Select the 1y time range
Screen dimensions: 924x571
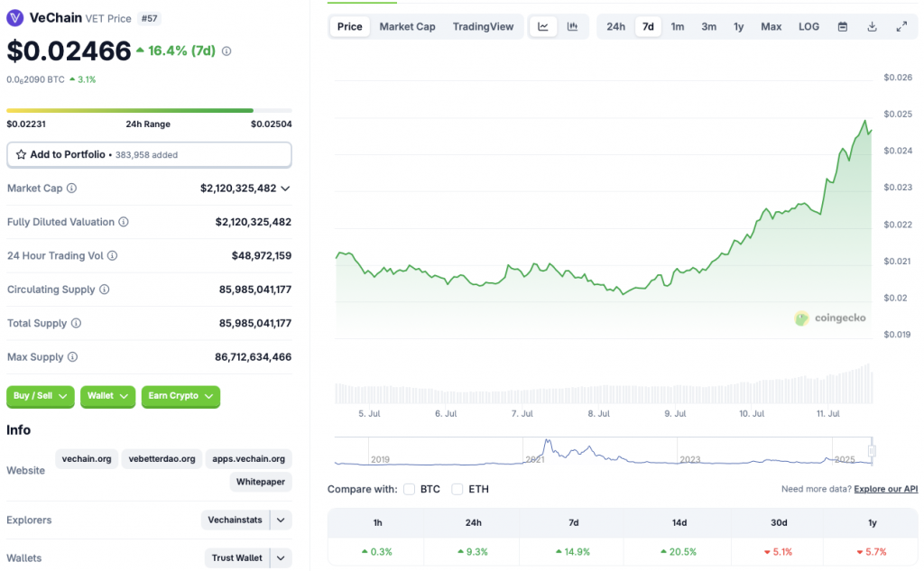738,26
